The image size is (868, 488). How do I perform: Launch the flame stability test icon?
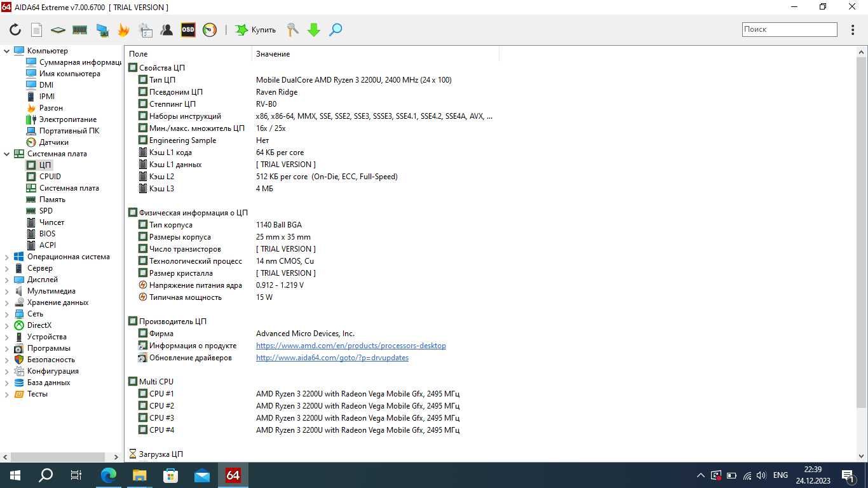pos(123,30)
